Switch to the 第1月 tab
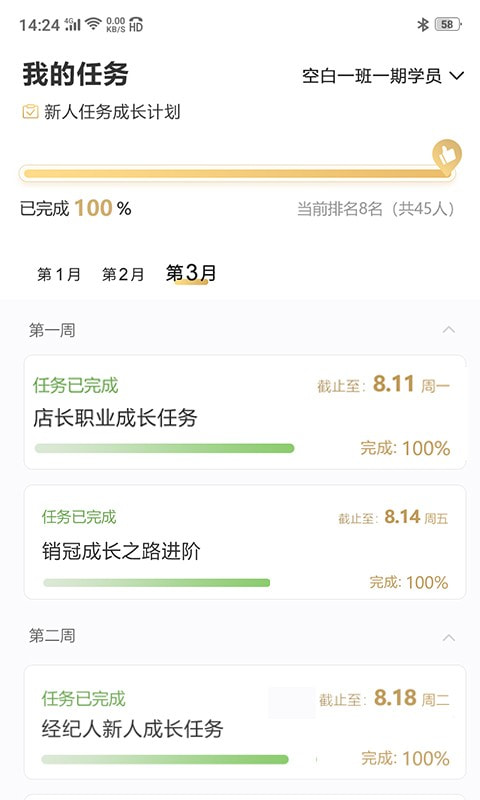The width and height of the screenshot is (480, 800). (x=59, y=274)
